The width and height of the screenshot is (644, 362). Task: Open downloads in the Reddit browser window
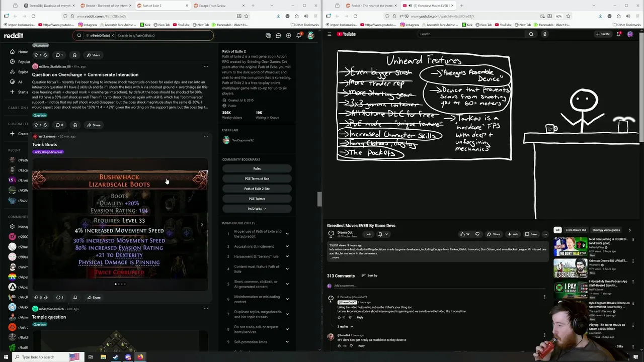pos(278,16)
